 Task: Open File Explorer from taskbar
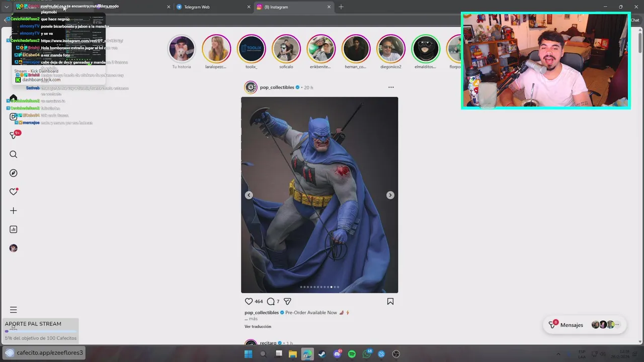click(292, 354)
